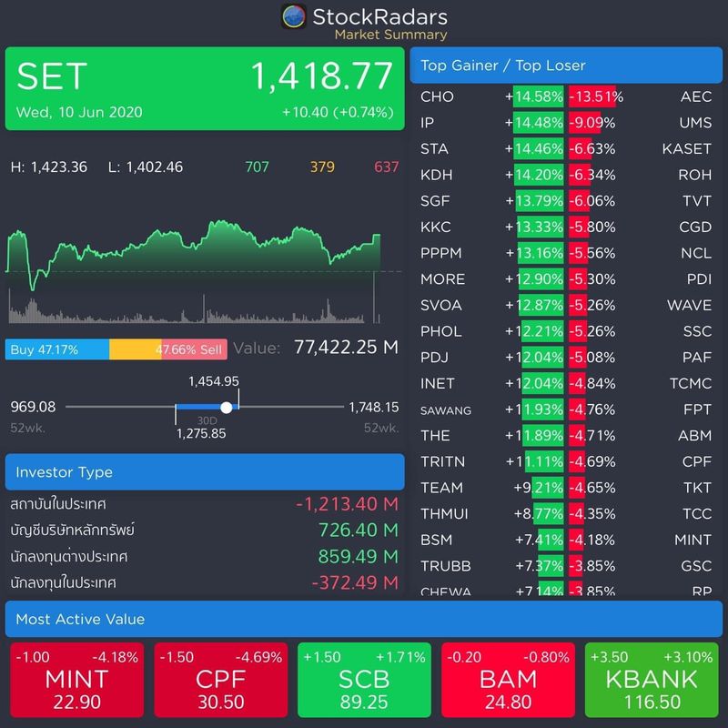Open the Investor Type panel header

point(206,471)
